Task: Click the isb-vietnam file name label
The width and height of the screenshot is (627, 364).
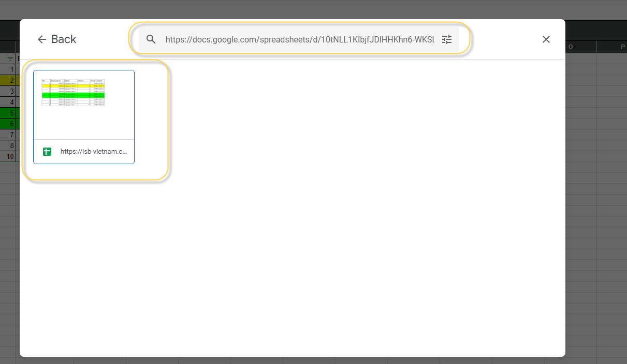Action: pos(94,152)
